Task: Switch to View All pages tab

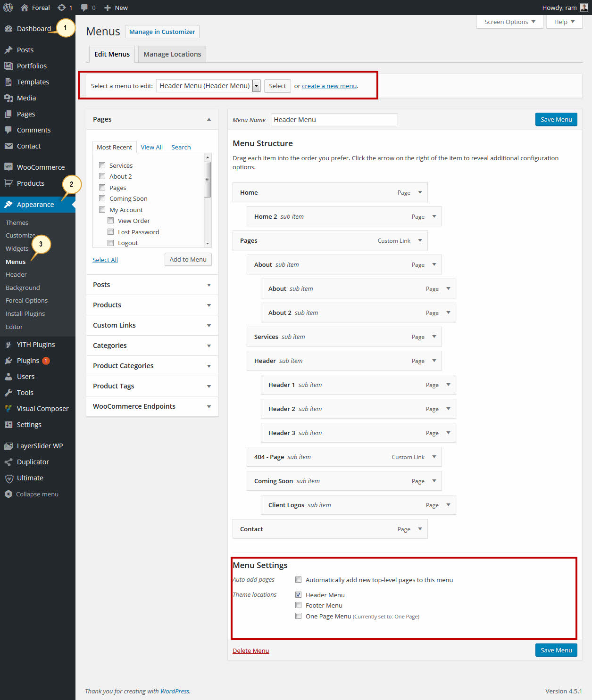Action: click(x=151, y=147)
